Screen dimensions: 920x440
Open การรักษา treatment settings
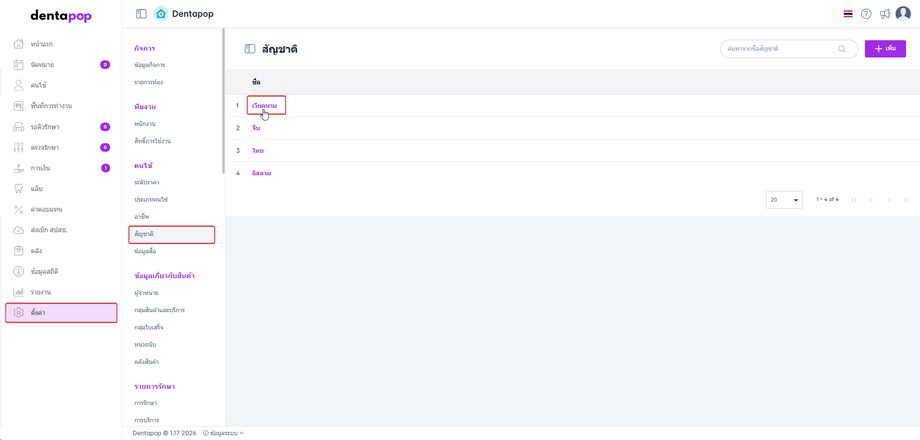click(x=145, y=403)
